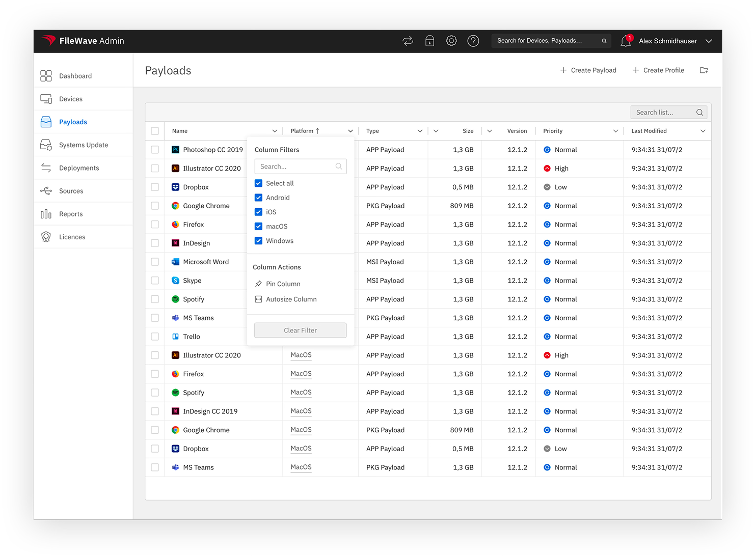The image size is (756, 557).
Task: Open the Systems Update section
Action: (83, 145)
